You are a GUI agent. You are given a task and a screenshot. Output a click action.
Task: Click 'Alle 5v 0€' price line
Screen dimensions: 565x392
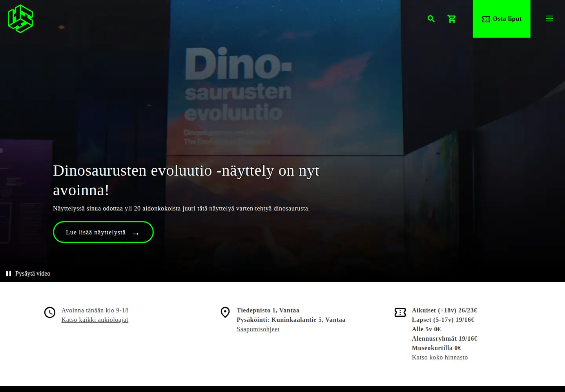click(x=426, y=329)
